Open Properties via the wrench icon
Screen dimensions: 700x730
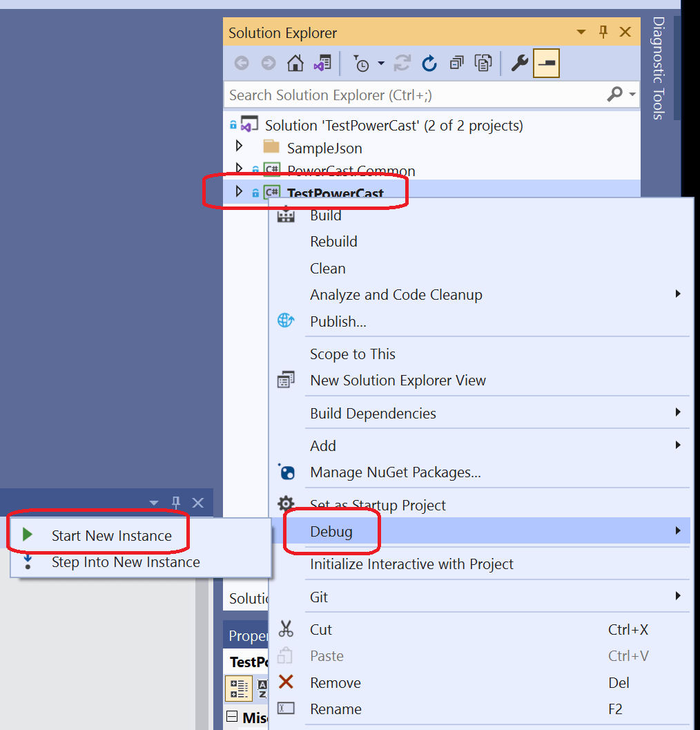[519, 64]
